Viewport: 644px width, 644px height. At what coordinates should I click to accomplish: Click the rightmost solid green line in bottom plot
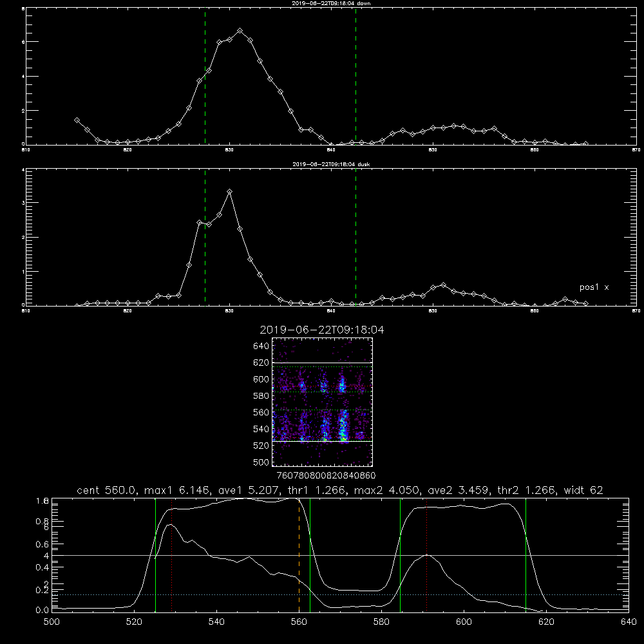[x=526, y=555]
